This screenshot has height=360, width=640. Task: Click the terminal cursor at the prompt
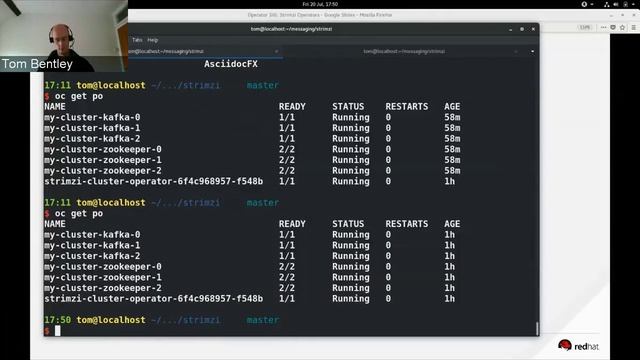click(x=58, y=331)
